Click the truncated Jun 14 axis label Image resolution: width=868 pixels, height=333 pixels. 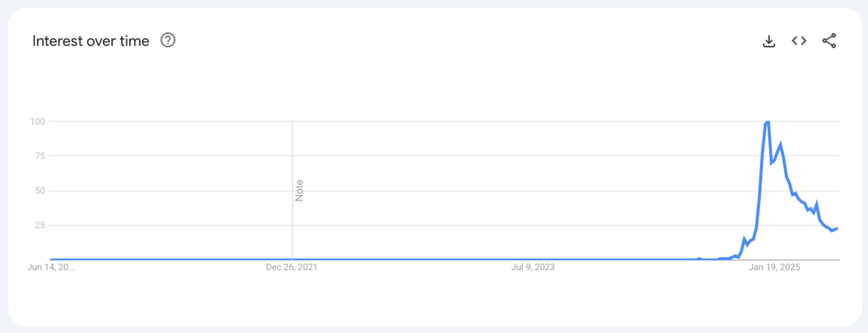pos(51,267)
